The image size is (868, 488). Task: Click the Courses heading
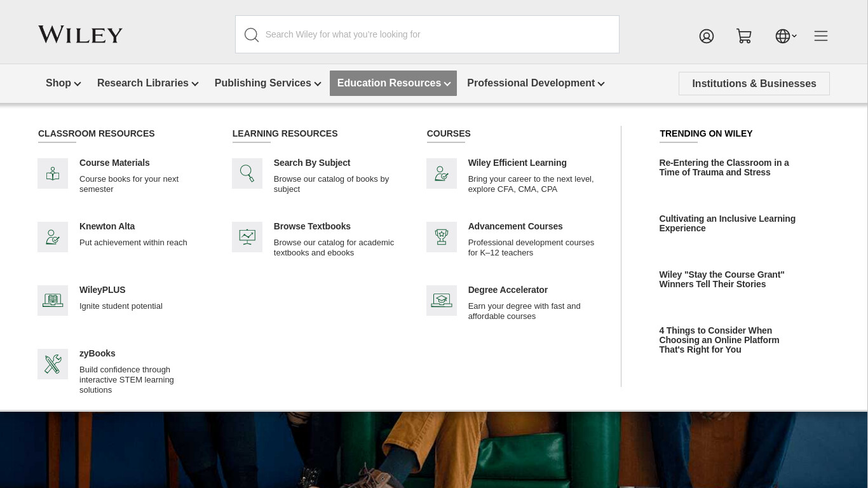point(449,133)
